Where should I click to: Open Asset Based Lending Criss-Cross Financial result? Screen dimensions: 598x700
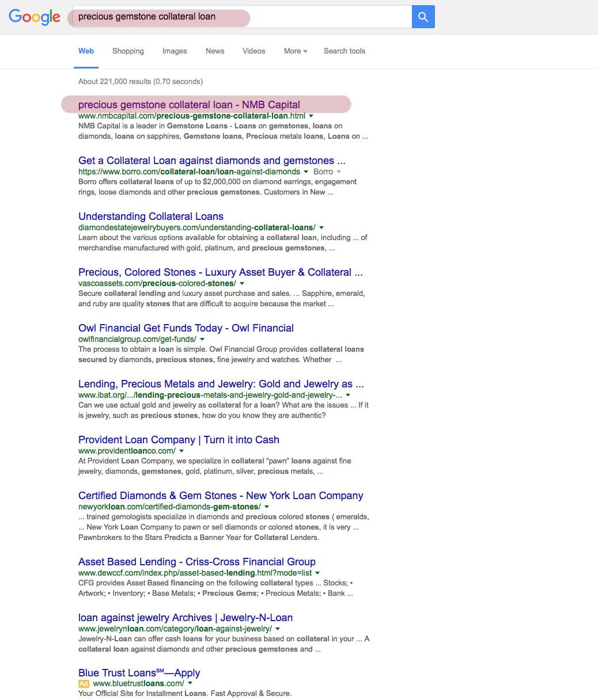tap(197, 562)
